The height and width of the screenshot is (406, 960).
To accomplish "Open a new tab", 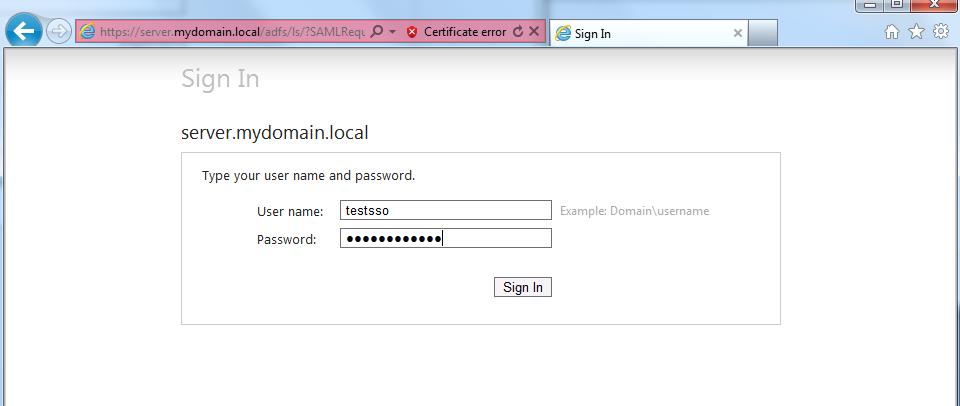I will point(763,33).
